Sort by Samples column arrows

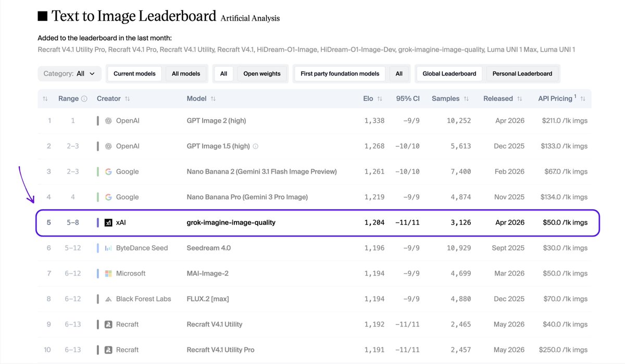(x=466, y=98)
